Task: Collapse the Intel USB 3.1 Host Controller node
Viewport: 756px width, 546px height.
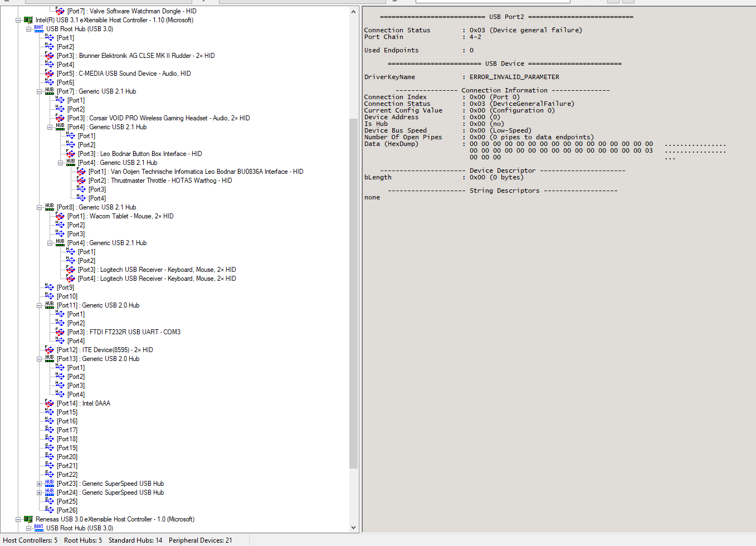Action: pos(18,20)
